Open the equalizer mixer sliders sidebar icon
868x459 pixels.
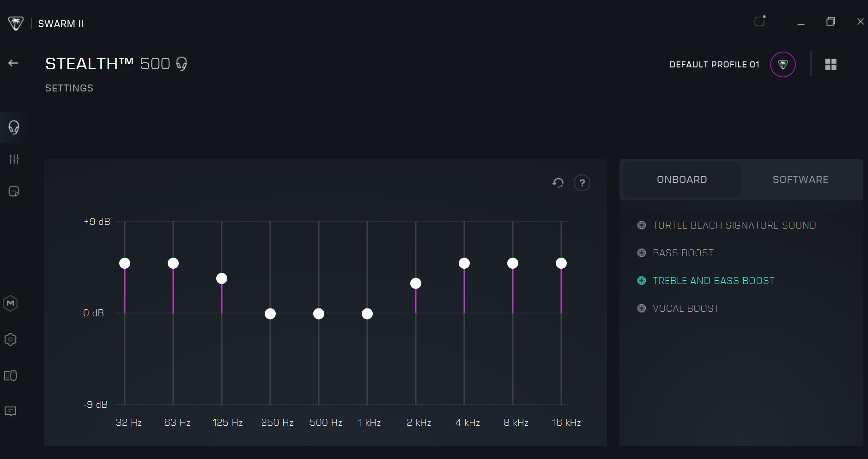(x=14, y=159)
